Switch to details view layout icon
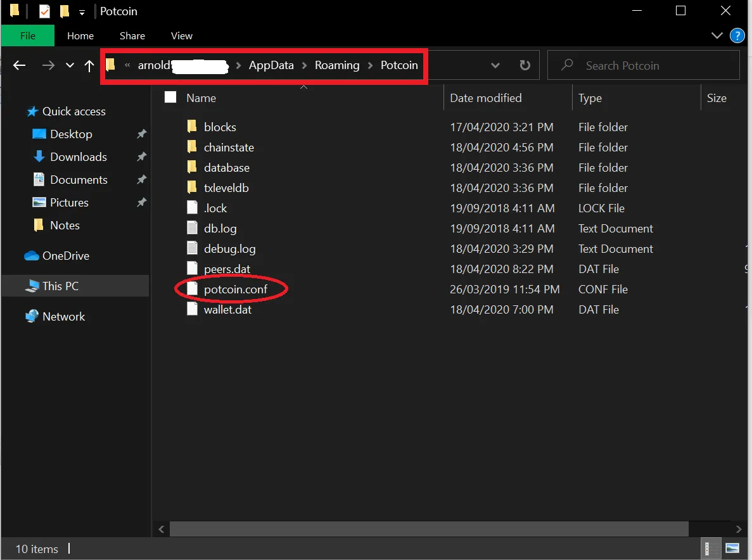The height and width of the screenshot is (560, 752). (x=710, y=549)
